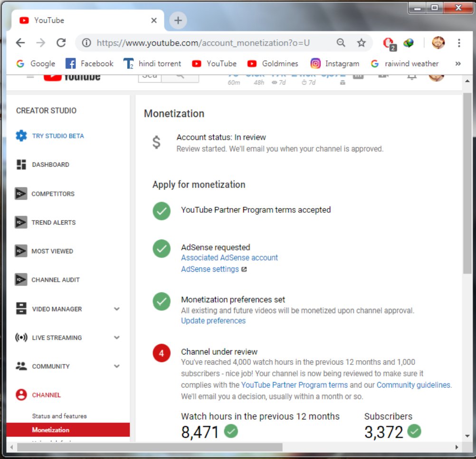Click the Dashboard sidebar icon
This screenshot has width=476, height=459.
21,164
